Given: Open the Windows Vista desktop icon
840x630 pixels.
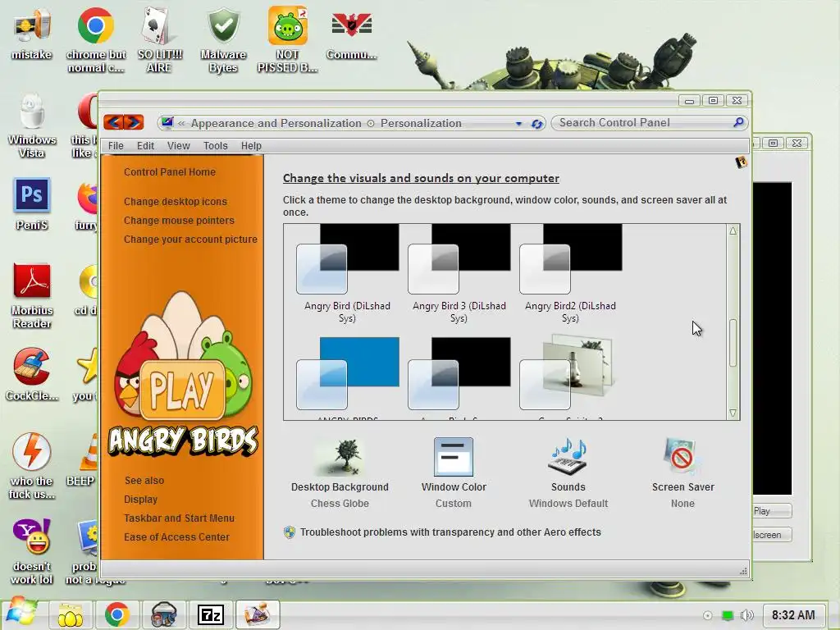Looking at the screenshot, I should tap(32, 127).
